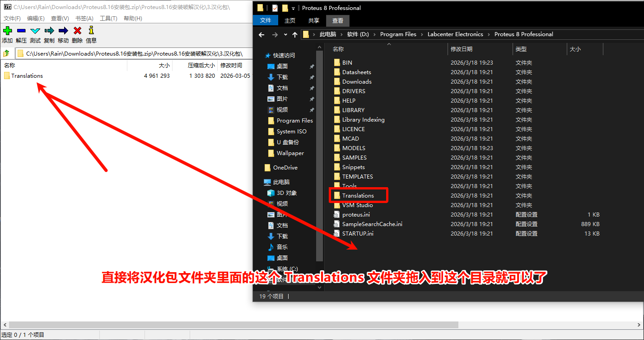Click Explorer's back navigation arrow

(261, 35)
